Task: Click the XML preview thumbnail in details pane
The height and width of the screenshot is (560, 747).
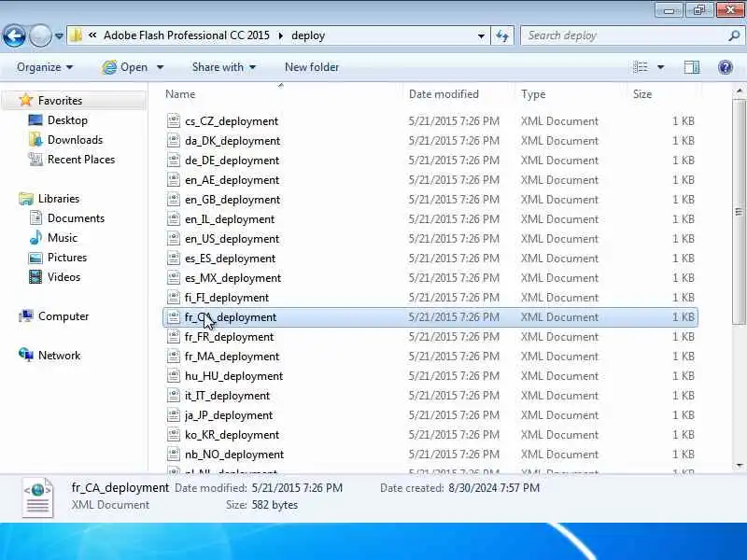Action: (x=37, y=497)
